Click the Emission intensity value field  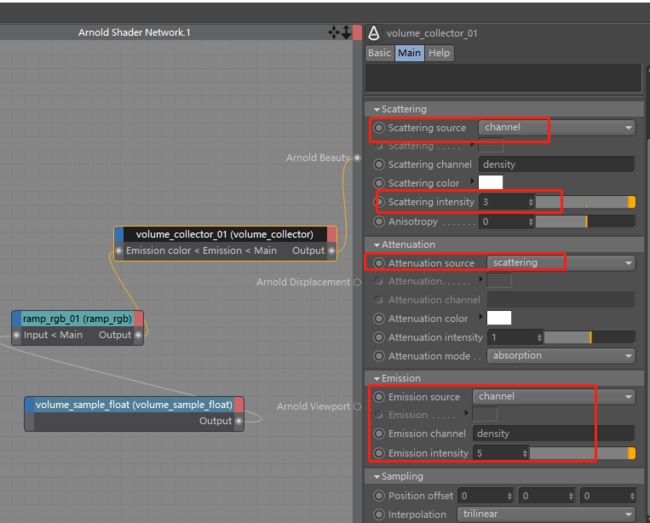point(497,453)
